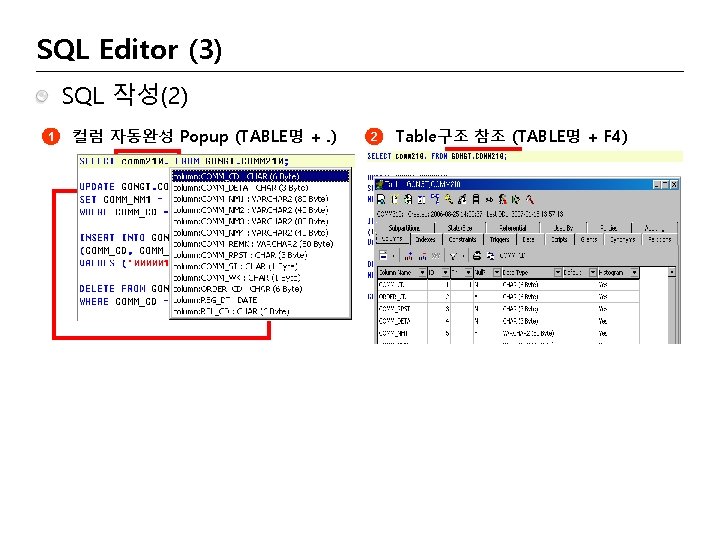Click the red figure icon in table toolbar
This screenshot has height=540, width=720.
click(503, 199)
